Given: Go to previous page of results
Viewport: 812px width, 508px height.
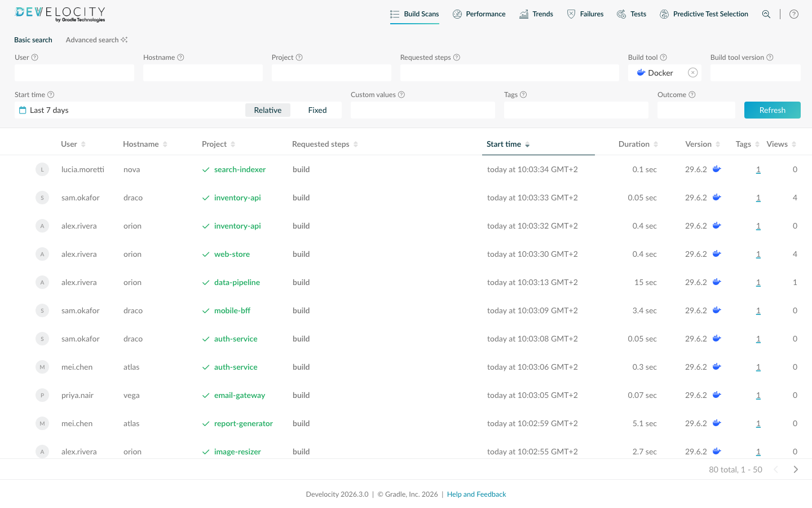Looking at the screenshot, I should (776, 470).
